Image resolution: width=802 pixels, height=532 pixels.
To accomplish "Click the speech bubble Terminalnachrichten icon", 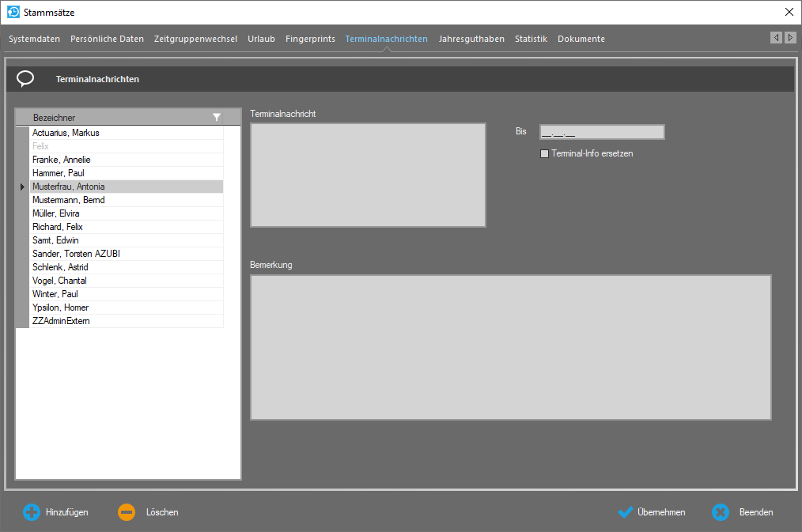I will coord(25,78).
